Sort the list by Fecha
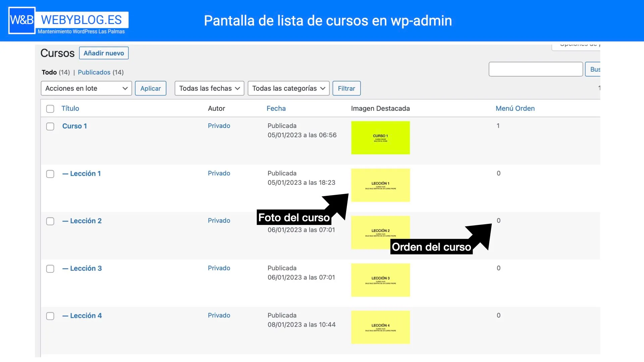Screen dimensions: 644x362 tap(276, 108)
